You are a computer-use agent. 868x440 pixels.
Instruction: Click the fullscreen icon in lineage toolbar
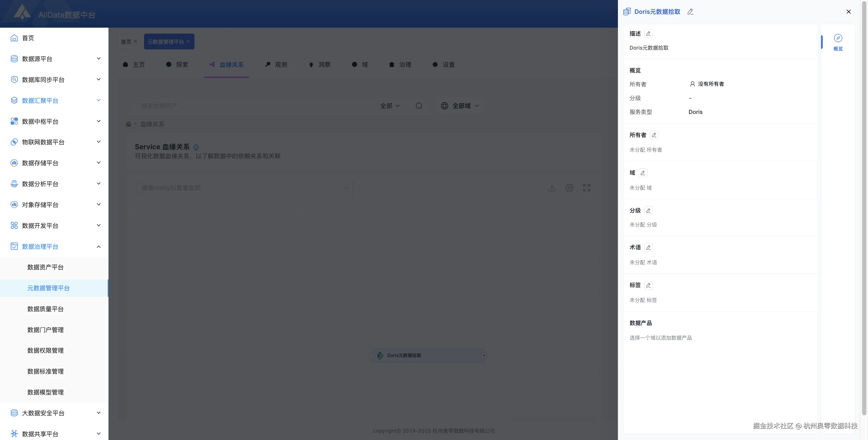pyautogui.click(x=587, y=188)
